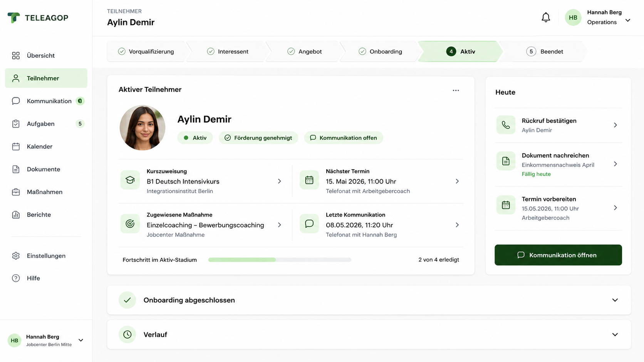Go to Interessent stage
Viewport: 644px width, 362px height.
(228, 52)
